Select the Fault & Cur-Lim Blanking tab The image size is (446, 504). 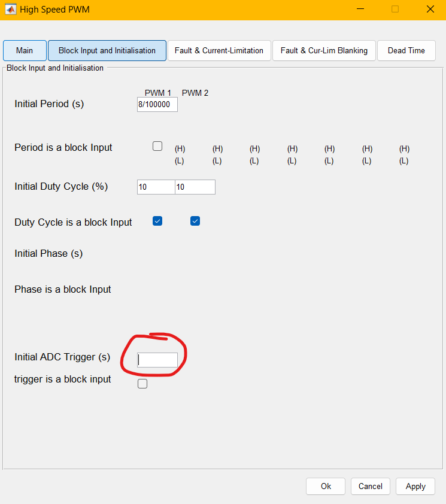(x=324, y=50)
